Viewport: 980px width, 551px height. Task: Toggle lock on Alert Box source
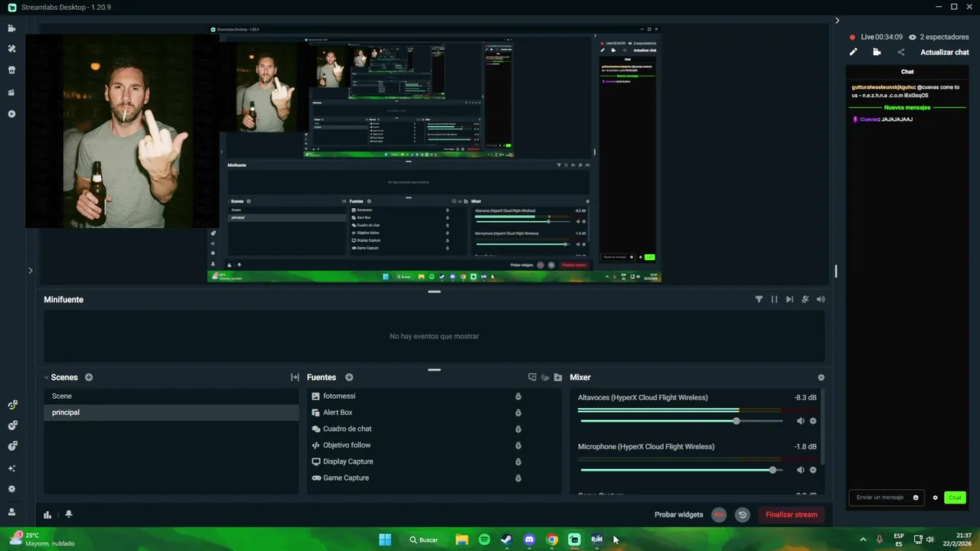[x=518, y=412]
